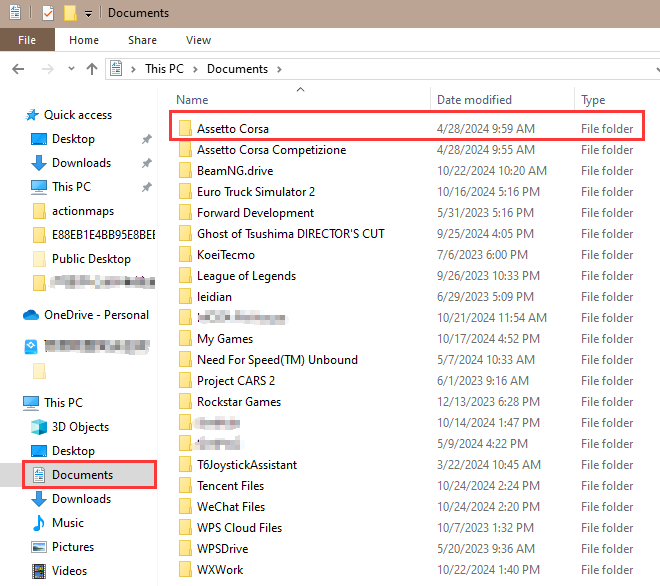660x586 pixels.
Task: Click the Pictures icon in the sidebar
Action: [39, 547]
